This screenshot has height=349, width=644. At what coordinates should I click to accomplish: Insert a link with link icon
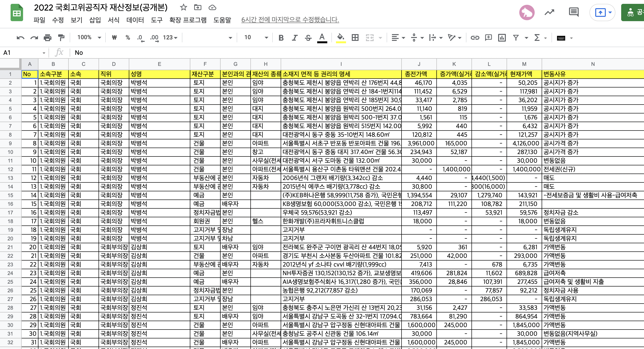(475, 38)
